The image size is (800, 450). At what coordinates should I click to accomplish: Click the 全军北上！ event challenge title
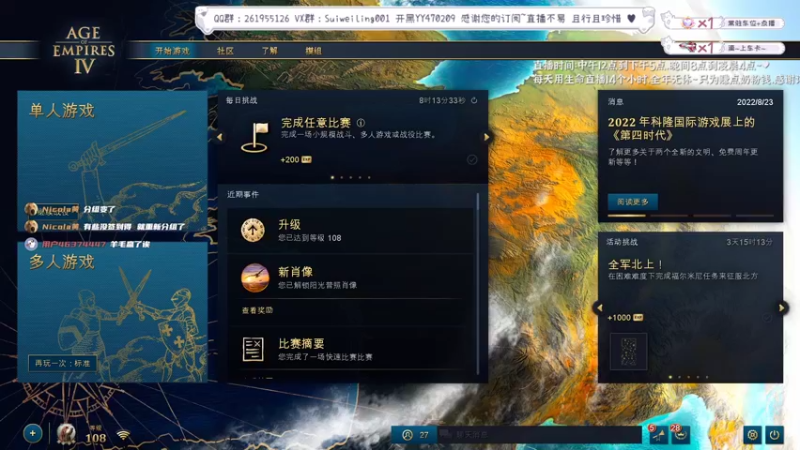point(635,264)
